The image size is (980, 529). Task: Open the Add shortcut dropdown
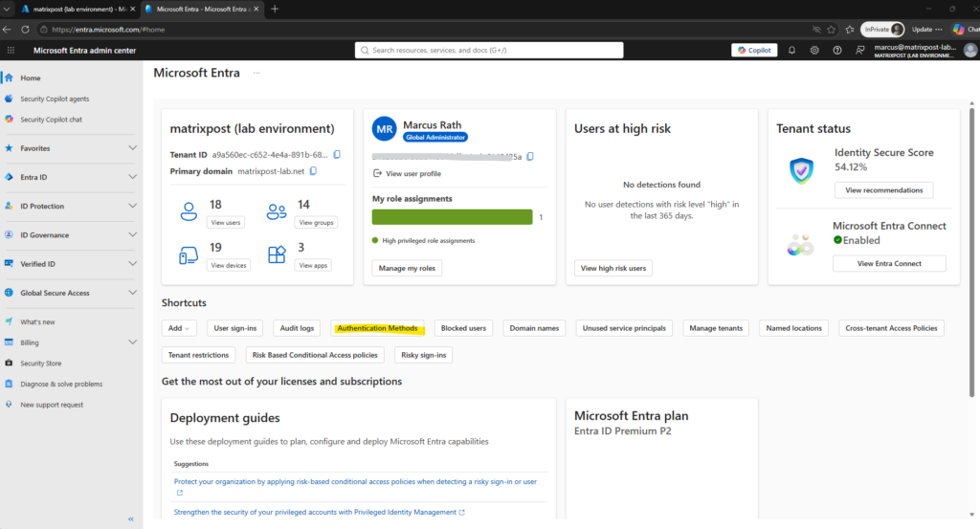click(179, 328)
